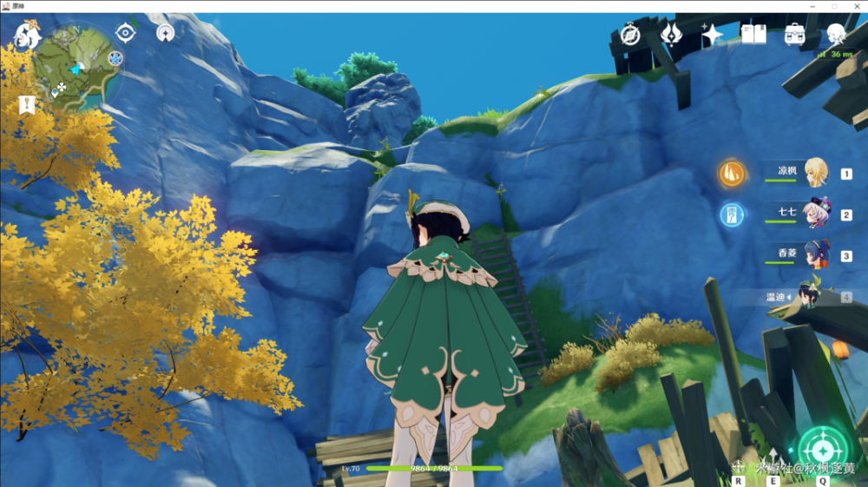868x487 pixels.
Task: Open the circular beacon icon beside the minimap
Action: (165, 33)
